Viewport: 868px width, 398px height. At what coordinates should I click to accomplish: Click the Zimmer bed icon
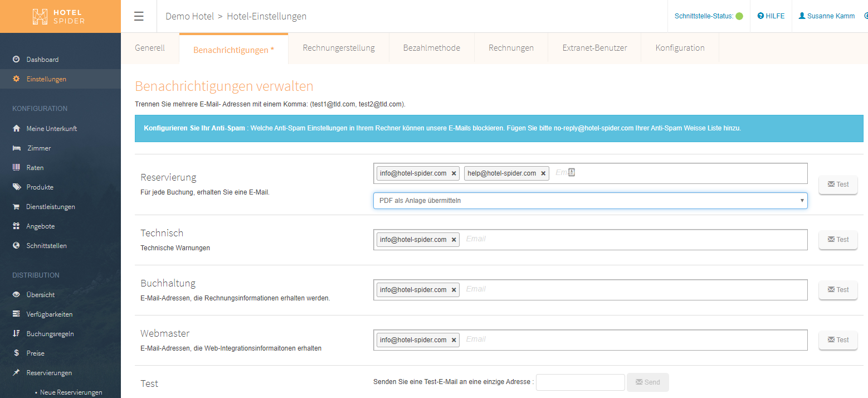[17, 148]
